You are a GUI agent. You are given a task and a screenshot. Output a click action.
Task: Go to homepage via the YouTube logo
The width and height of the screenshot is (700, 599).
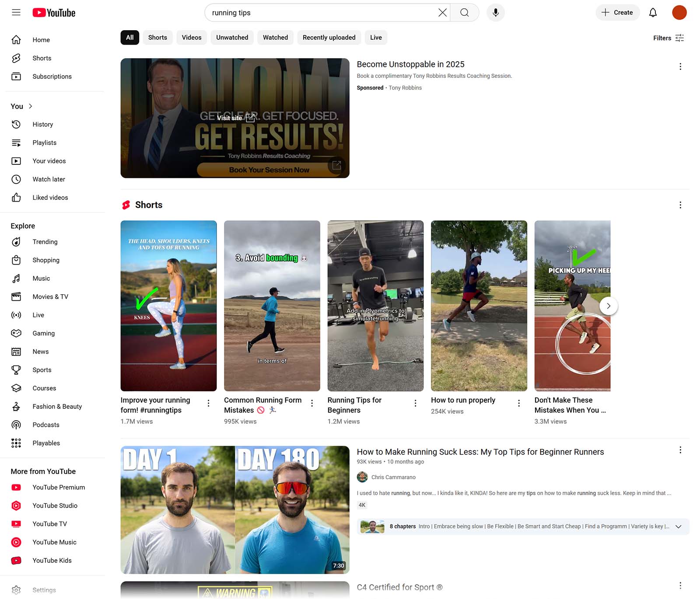click(54, 12)
